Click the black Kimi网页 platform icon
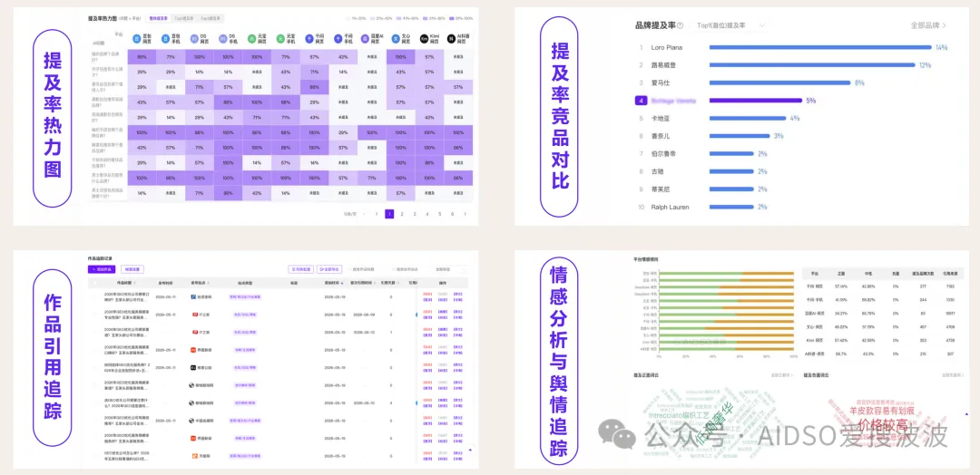The height and width of the screenshot is (475, 980). pos(425,39)
